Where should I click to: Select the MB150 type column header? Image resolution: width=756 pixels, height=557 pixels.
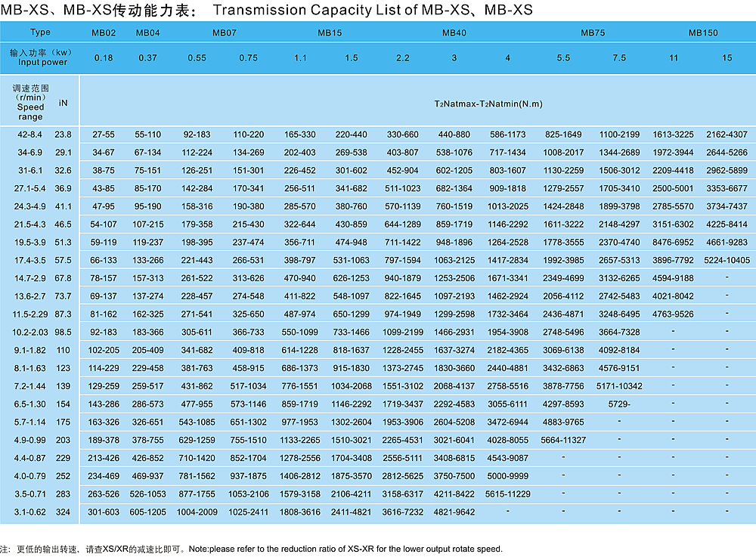click(x=702, y=33)
